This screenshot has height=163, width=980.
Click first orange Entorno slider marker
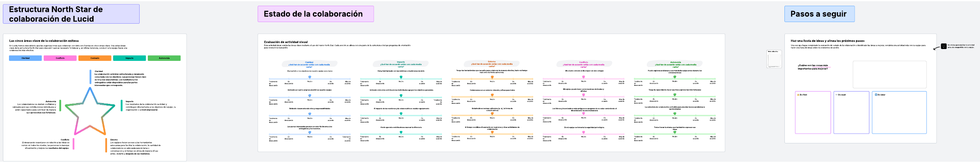[x=492, y=77]
